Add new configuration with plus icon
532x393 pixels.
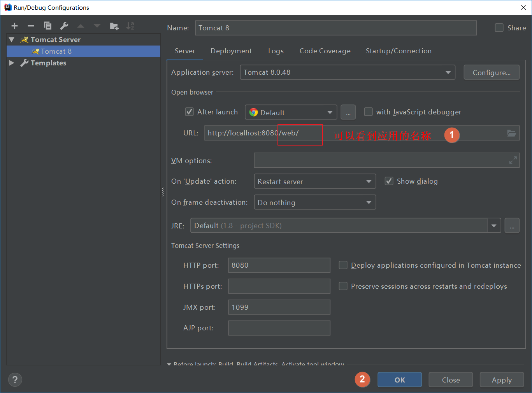(x=14, y=26)
